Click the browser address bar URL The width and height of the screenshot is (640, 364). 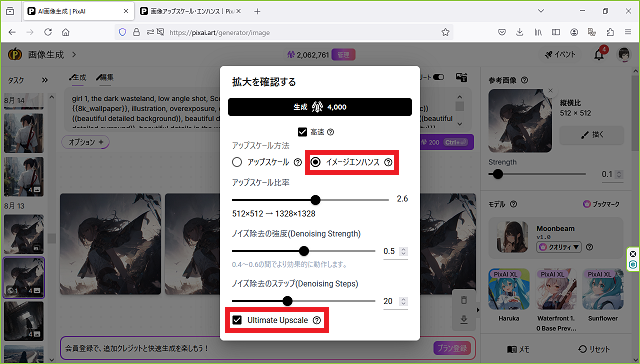pos(220,33)
